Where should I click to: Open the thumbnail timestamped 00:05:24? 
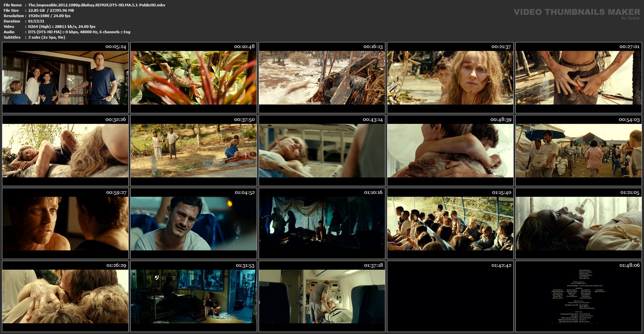(65, 78)
